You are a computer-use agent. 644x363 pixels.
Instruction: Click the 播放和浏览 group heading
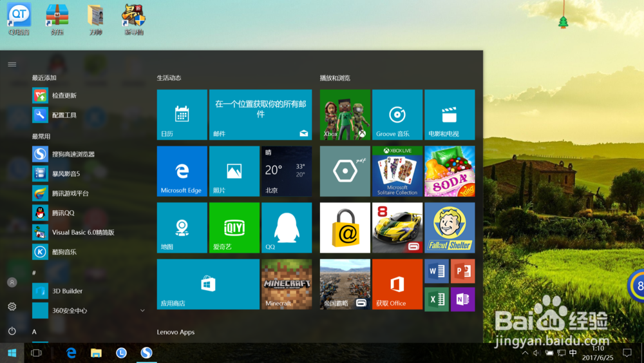pyautogui.click(x=335, y=78)
